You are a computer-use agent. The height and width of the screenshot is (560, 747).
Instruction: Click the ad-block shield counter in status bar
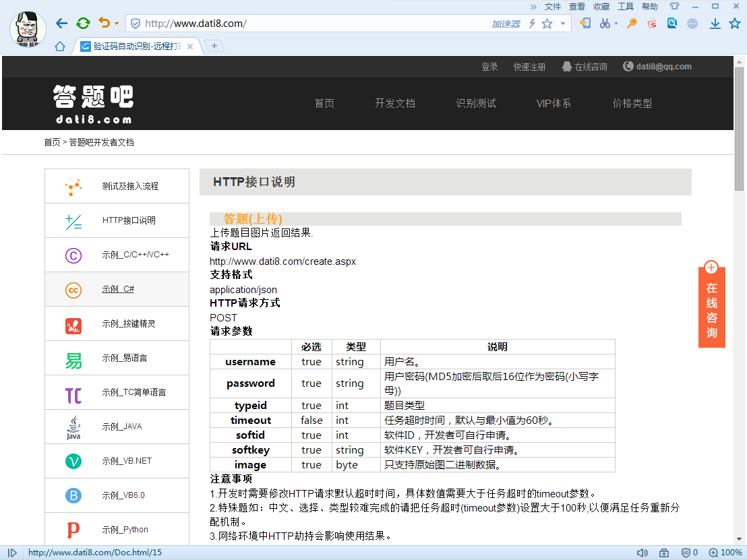pos(689,553)
